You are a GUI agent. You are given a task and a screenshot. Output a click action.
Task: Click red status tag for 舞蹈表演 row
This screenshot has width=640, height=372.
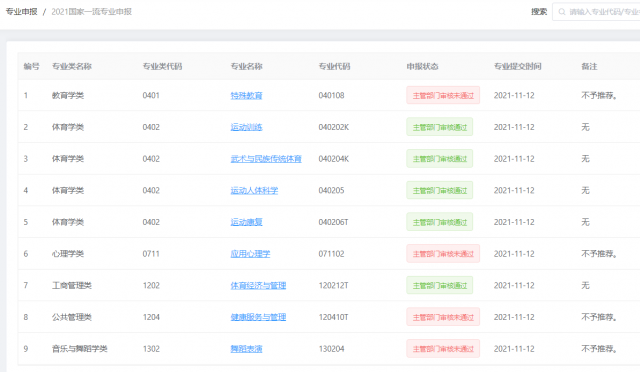coord(443,349)
